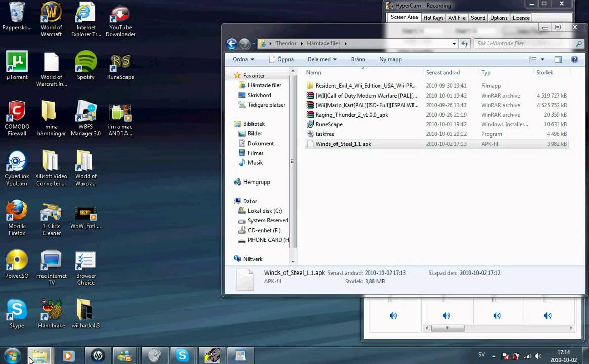Show hidden system tray icons arrow

(494, 356)
